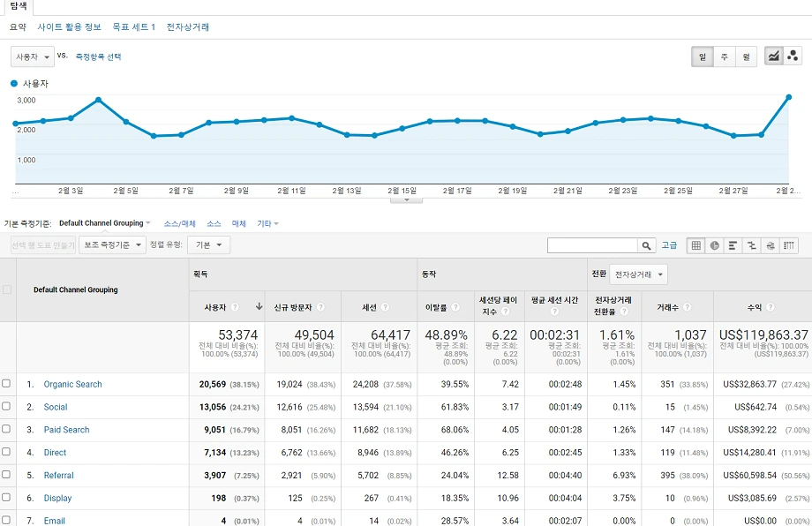Click the chart data point above 2월 15일

pyautogui.click(x=402, y=128)
